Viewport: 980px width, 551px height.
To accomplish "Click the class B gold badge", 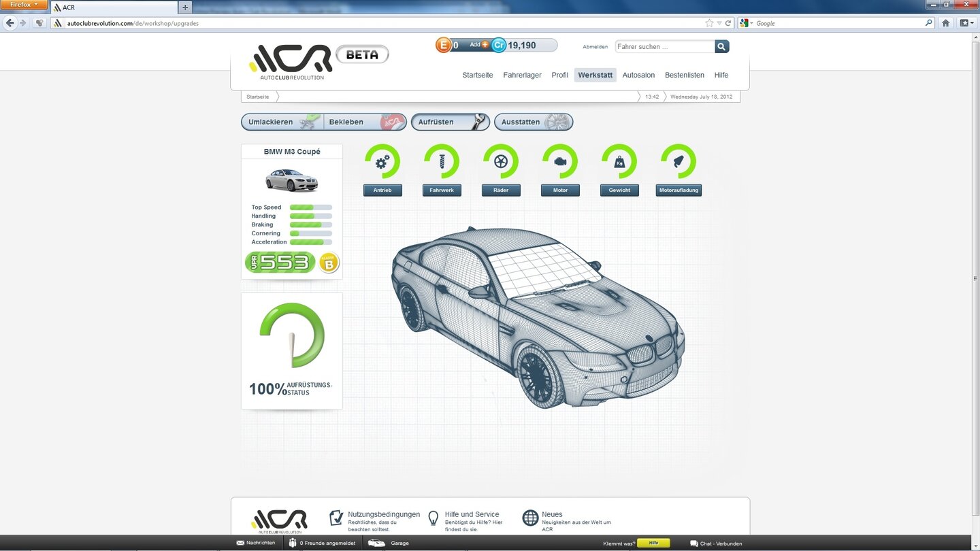I will click(329, 263).
